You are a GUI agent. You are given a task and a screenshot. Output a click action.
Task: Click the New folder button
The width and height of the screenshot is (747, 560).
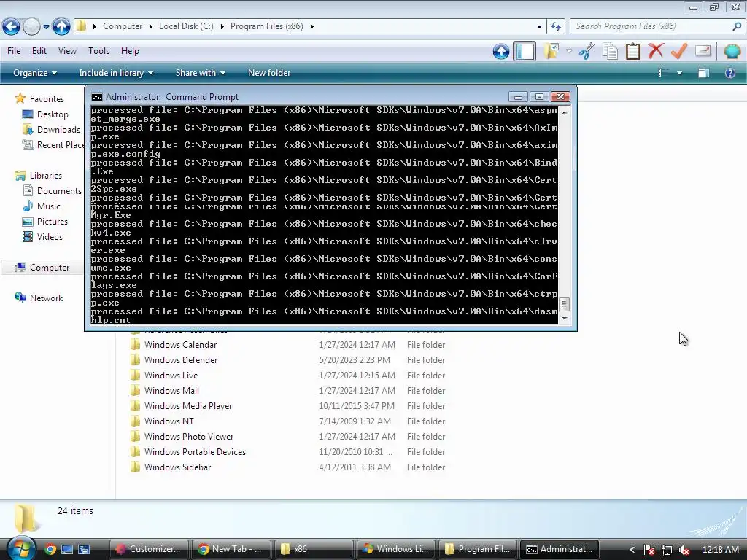(269, 73)
